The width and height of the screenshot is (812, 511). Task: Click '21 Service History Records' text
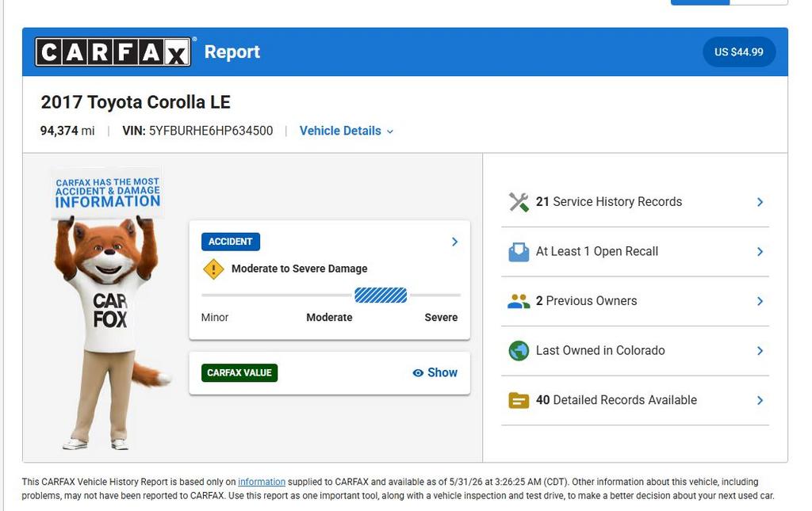click(608, 202)
